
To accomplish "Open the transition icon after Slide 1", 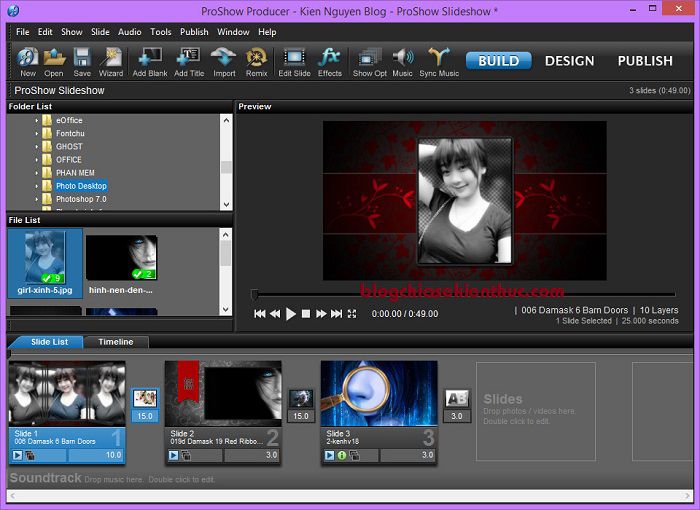I will (145, 398).
